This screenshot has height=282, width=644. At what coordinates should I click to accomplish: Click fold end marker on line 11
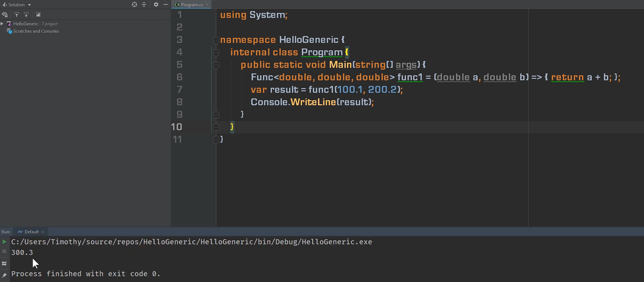216,139
